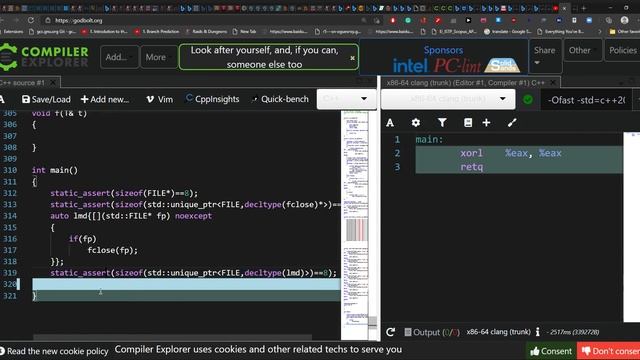Close the x86-64 clang compiler tab
This screenshot has height=360, width=640.
[x=553, y=83]
